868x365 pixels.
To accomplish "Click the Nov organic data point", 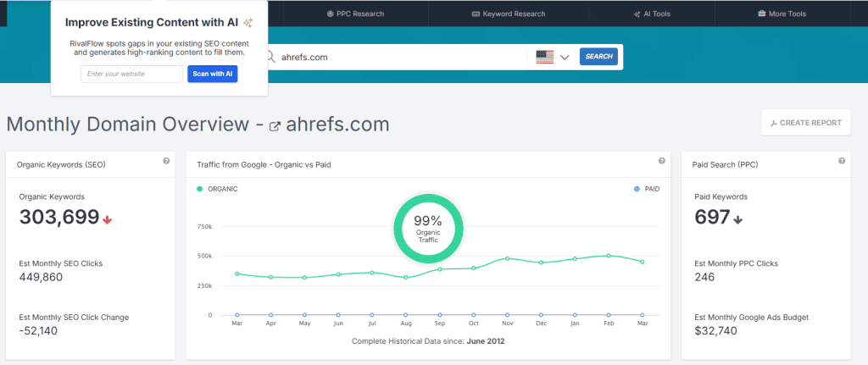I will pyautogui.click(x=507, y=258).
